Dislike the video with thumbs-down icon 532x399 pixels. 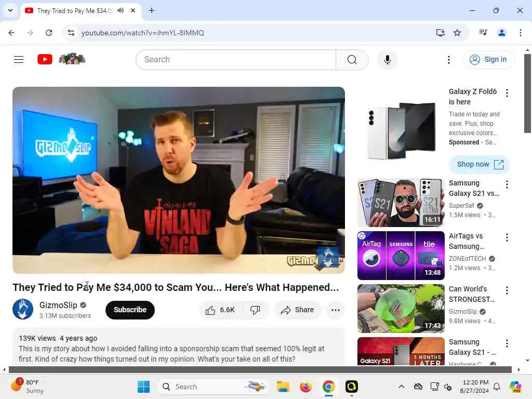(256, 310)
